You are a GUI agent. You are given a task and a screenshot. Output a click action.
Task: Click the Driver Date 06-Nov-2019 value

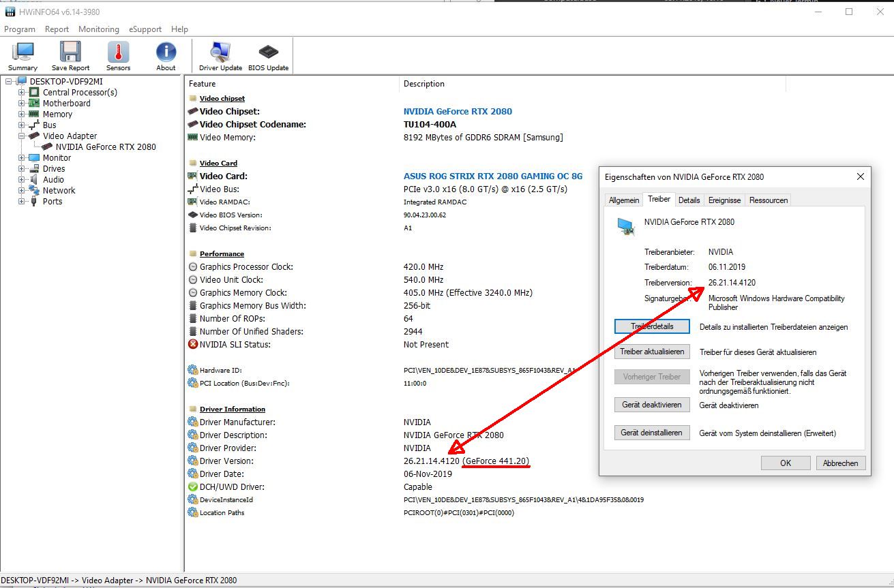428,474
